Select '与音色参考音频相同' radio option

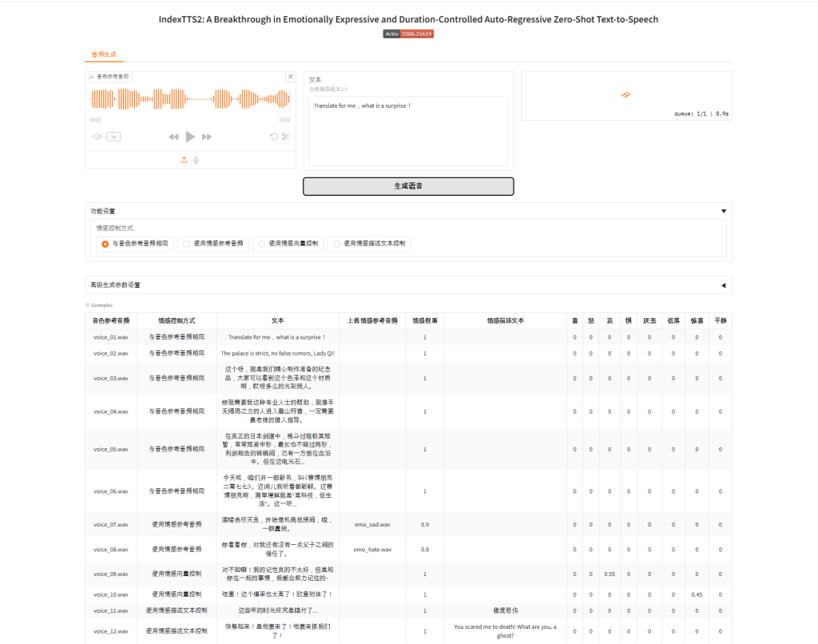[105, 244]
